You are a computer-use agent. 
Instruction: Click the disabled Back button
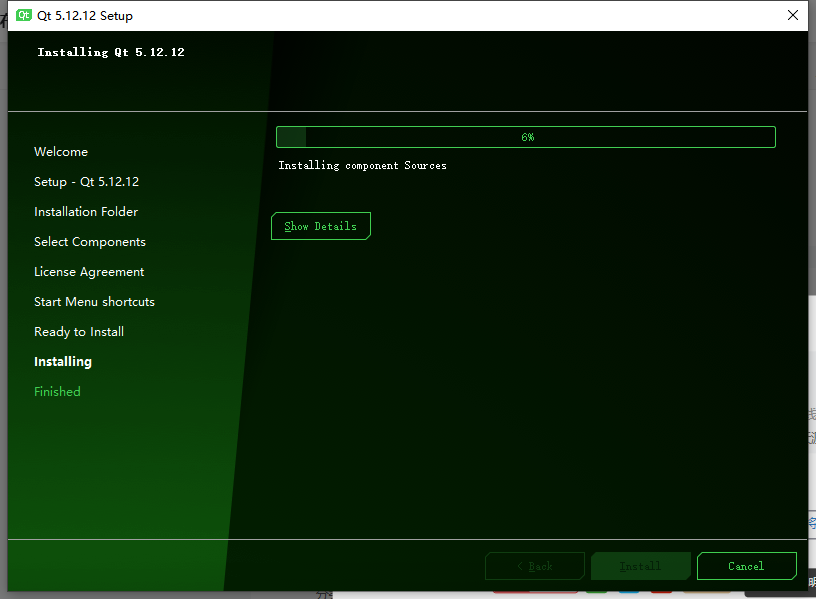[534, 566]
